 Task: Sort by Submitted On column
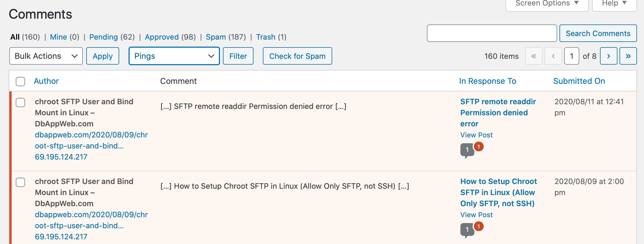[x=579, y=81]
